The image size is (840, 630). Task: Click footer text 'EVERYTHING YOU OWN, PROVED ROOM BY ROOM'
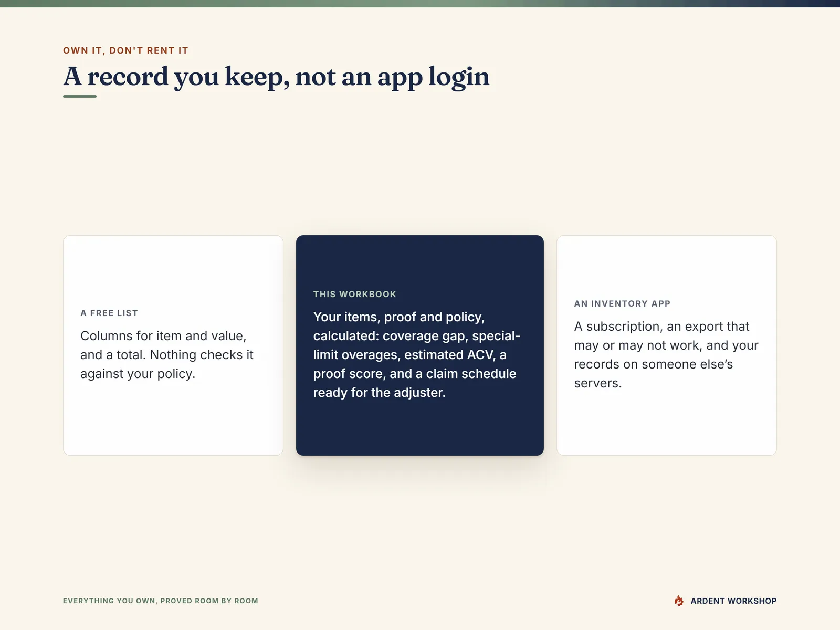coord(161,601)
